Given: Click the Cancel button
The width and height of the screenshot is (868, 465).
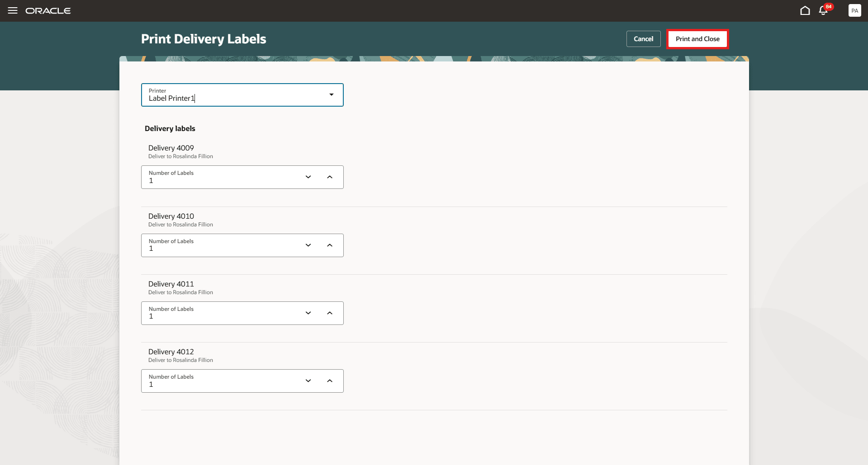Looking at the screenshot, I should (x=643, y=39).
